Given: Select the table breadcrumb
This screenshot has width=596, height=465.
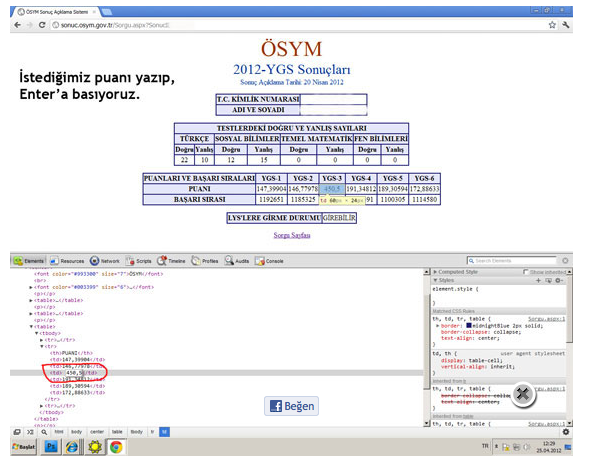Looking at the screenshot, I should (x=117, y=432).
